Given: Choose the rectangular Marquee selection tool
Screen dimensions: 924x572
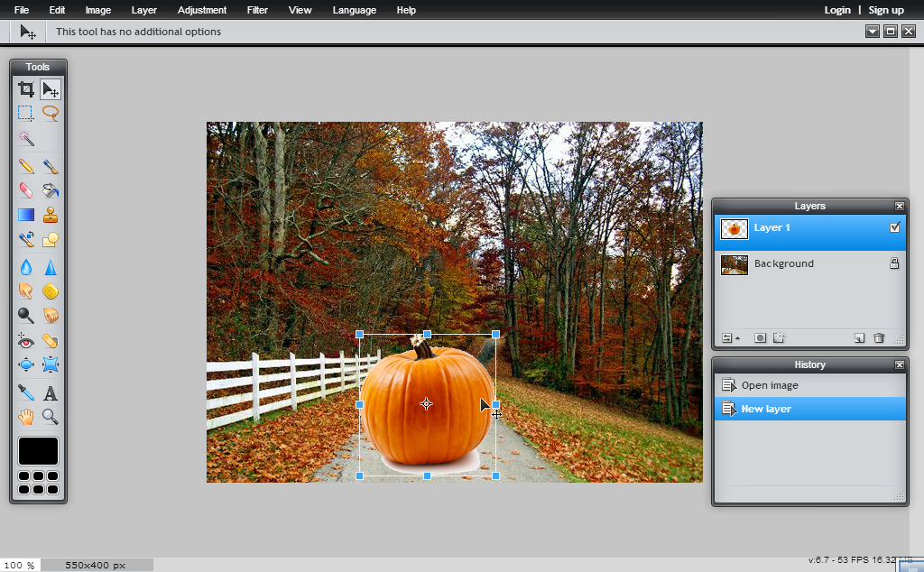Looking at the screenshot, I should tap(26, 113).
